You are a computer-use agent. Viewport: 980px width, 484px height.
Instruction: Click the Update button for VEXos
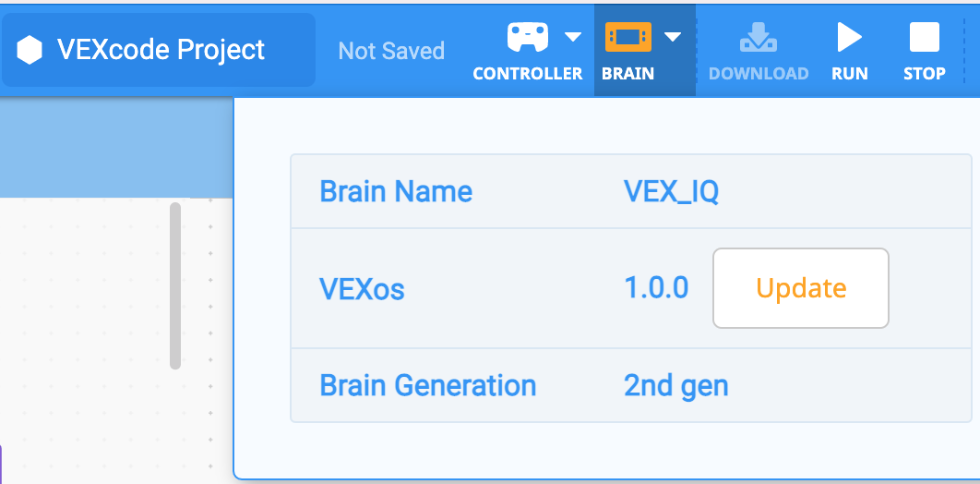point(800,288)
